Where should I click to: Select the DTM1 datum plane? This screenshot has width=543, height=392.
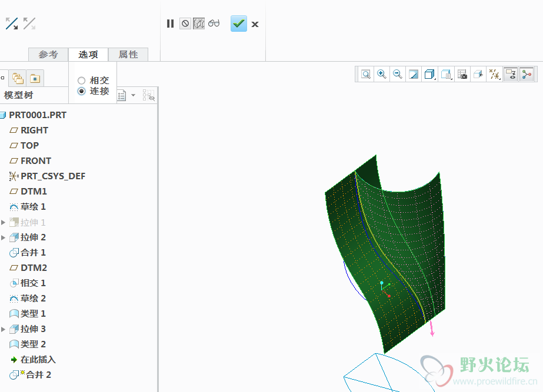click(34, 192)
